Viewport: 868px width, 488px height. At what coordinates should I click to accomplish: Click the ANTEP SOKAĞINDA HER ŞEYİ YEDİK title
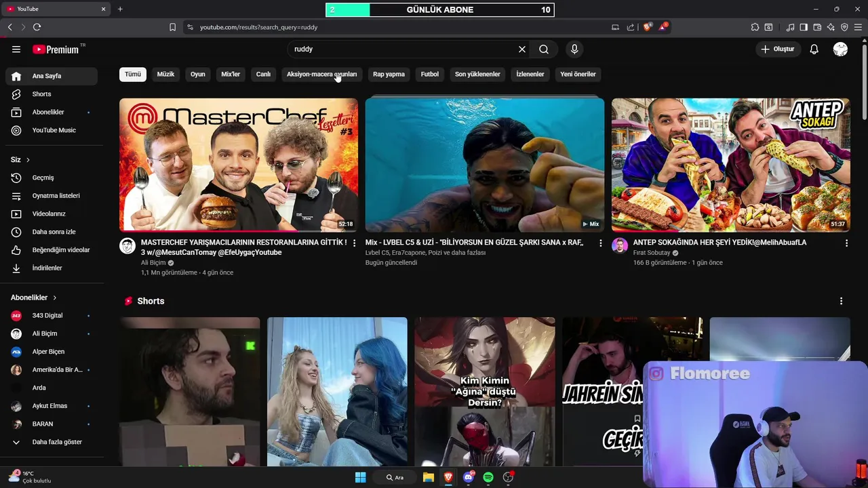point(719,243)
